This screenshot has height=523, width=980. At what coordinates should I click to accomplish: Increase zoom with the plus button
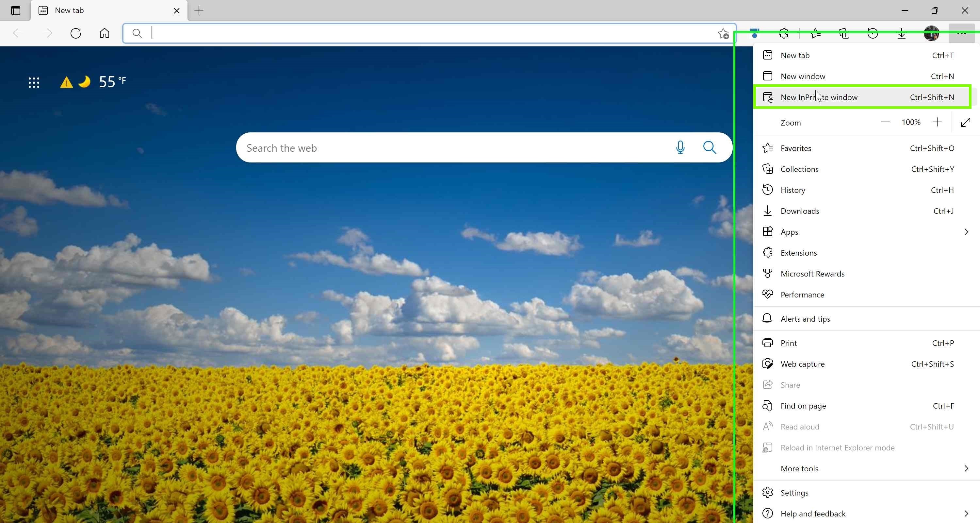click(x=937, y=122)
